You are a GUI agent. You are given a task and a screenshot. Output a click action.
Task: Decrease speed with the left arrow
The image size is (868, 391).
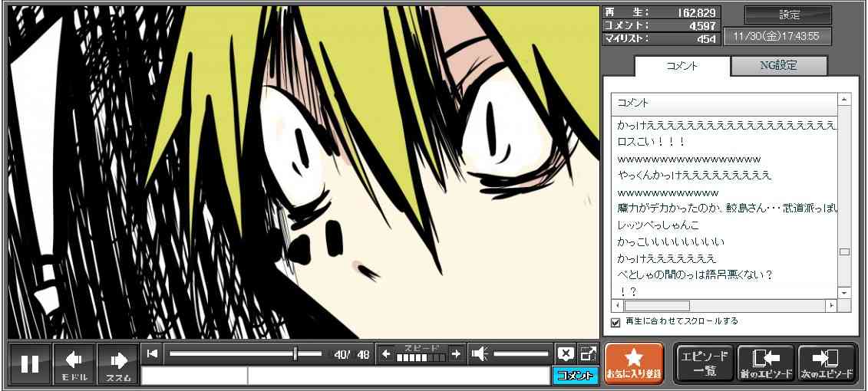point(387,353)
